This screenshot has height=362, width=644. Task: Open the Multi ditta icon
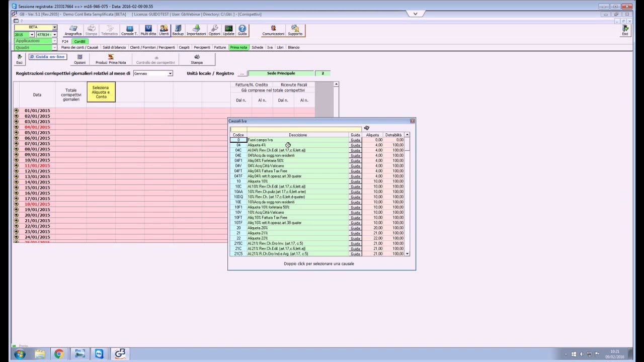coord(148,30)
